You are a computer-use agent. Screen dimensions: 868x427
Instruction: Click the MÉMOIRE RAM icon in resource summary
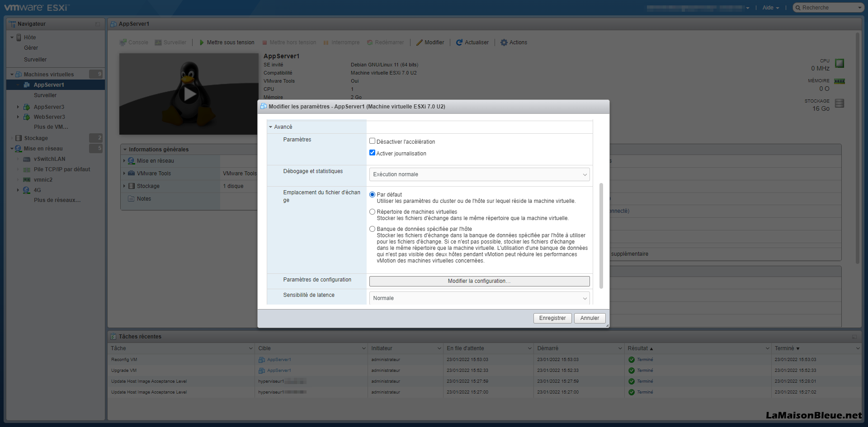tap(840, 81)
